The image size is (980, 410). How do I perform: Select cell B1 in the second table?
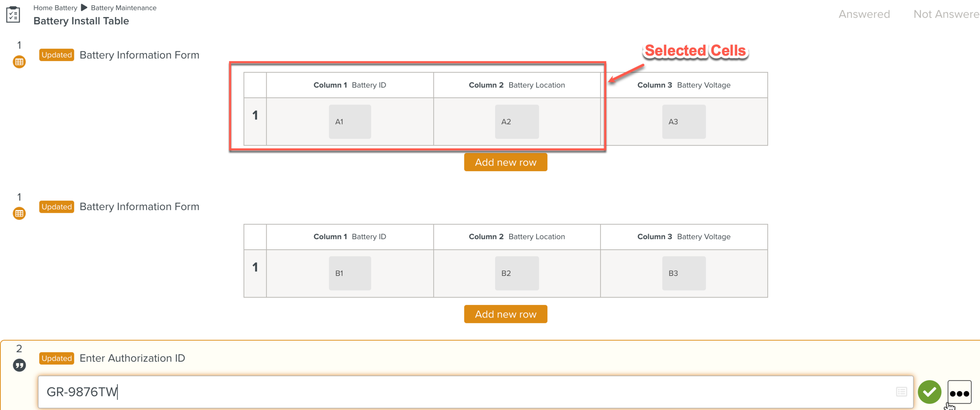[350, 273]
